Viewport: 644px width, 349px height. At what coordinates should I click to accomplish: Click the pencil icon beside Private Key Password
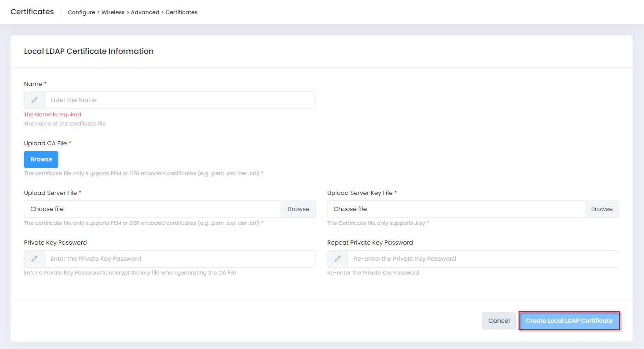(x=34, y=259)
